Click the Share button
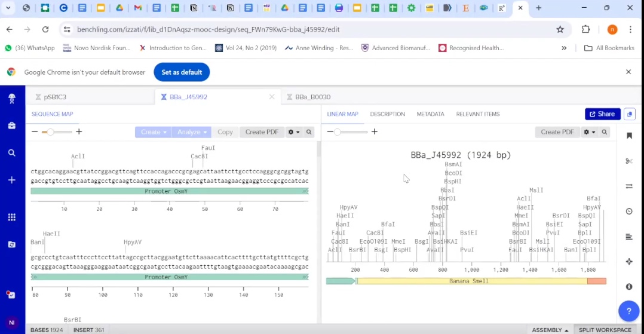644x334 pixels. (602, 114)
